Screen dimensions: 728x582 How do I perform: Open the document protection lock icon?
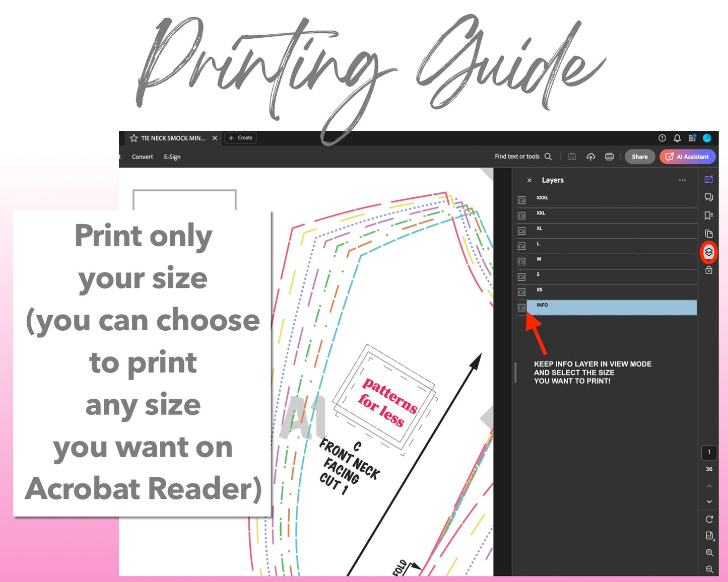click(x=709, y=270)
